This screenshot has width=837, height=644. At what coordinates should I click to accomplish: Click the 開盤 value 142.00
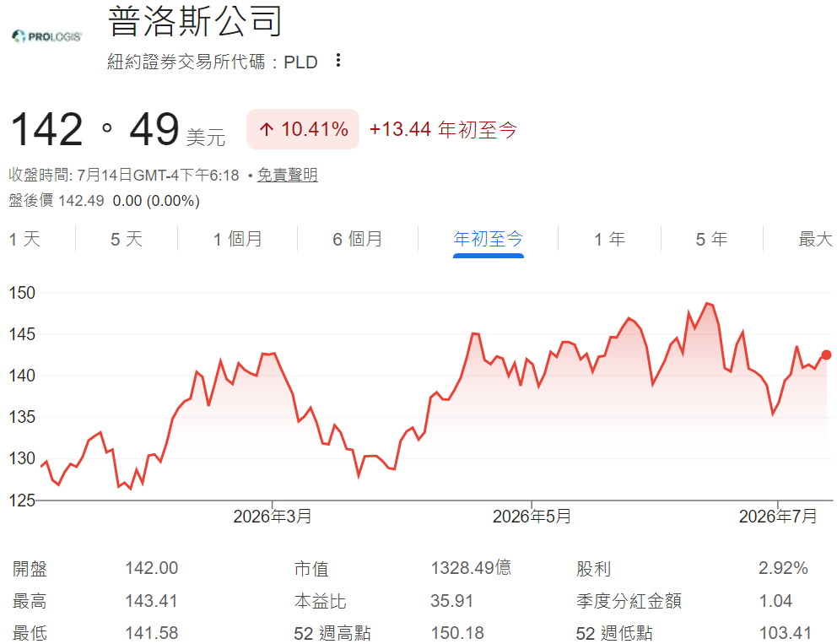click(152, 568)
